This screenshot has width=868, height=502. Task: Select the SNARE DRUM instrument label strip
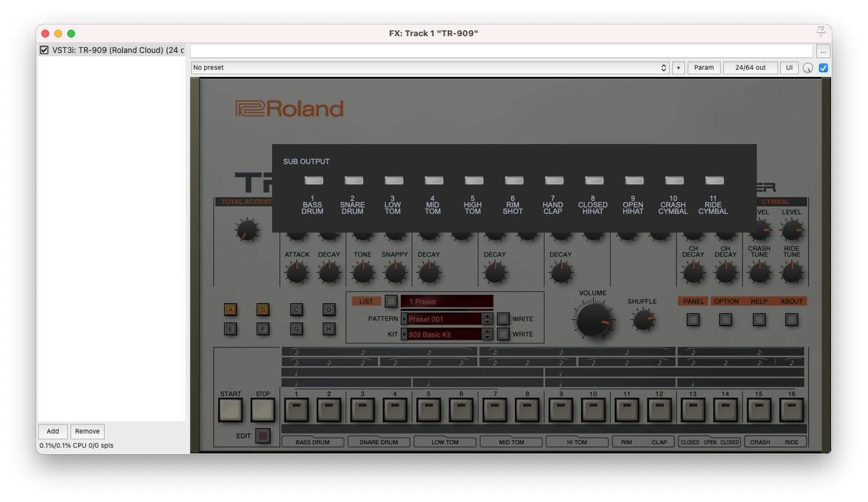click(379, 441)
